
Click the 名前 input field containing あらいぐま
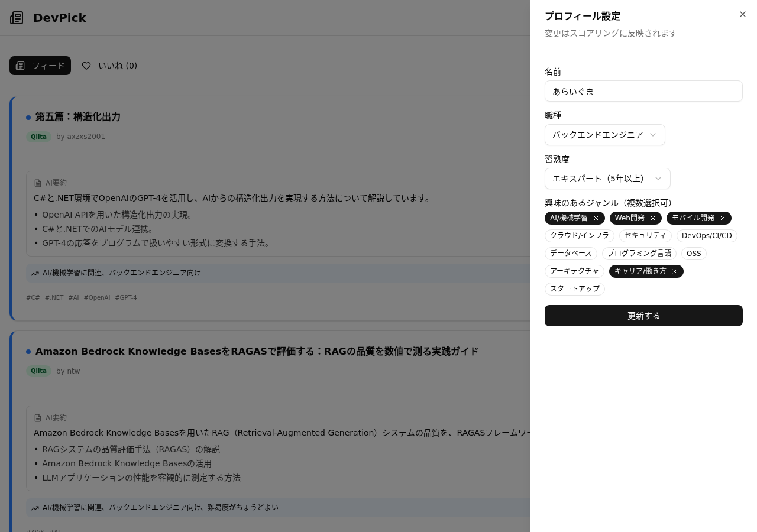pos(643,92)
